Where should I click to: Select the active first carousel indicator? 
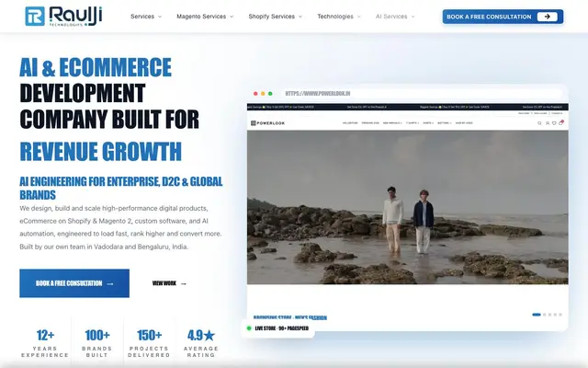click(537, 315)
